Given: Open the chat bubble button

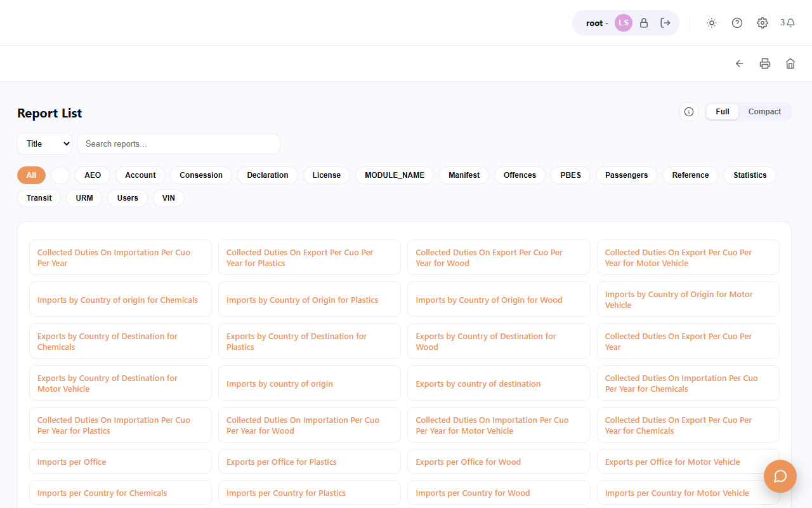Looking at the screenshot, I should point(780,476).
